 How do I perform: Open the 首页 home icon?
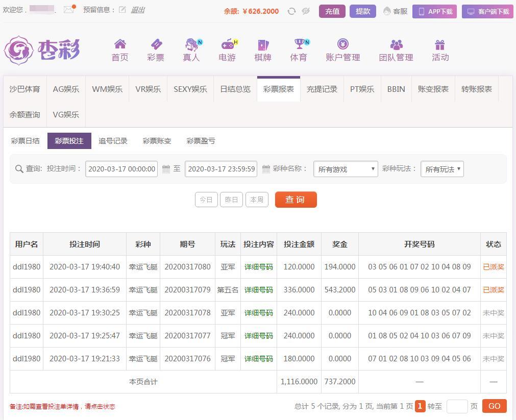(120, 44)
